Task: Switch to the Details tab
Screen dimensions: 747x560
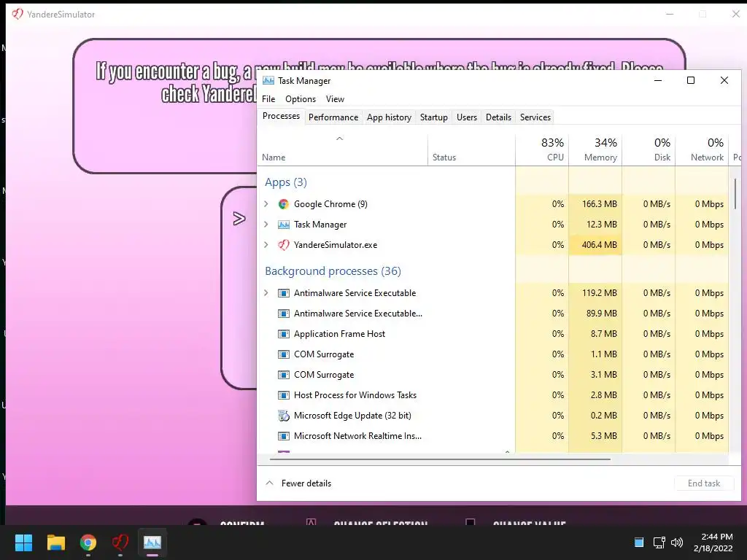Action: 499,117
